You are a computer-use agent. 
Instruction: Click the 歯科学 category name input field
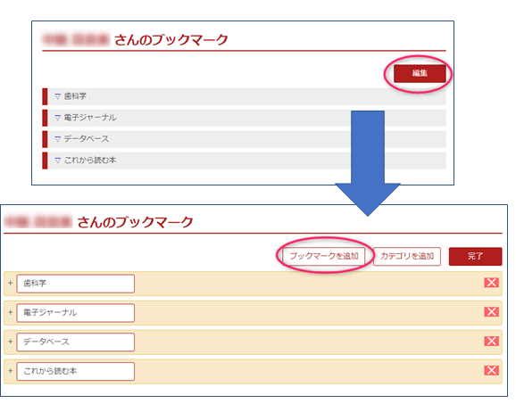tap(75, 284)
